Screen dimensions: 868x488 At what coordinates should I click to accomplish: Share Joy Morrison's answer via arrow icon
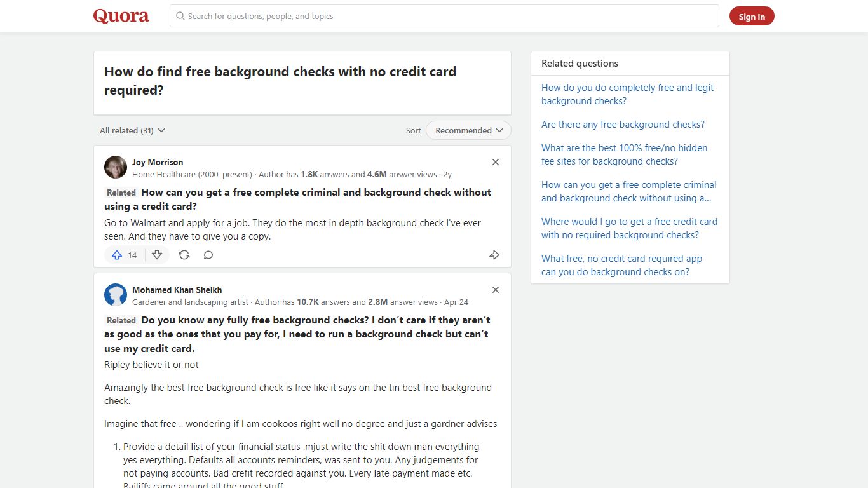[x=494, y=255]
